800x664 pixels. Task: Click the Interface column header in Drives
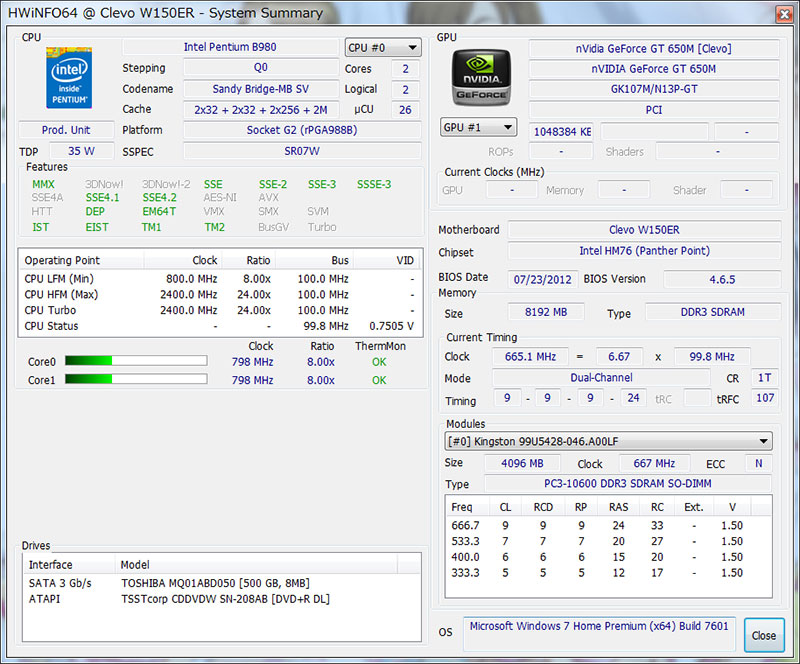[x=68, y=564]
